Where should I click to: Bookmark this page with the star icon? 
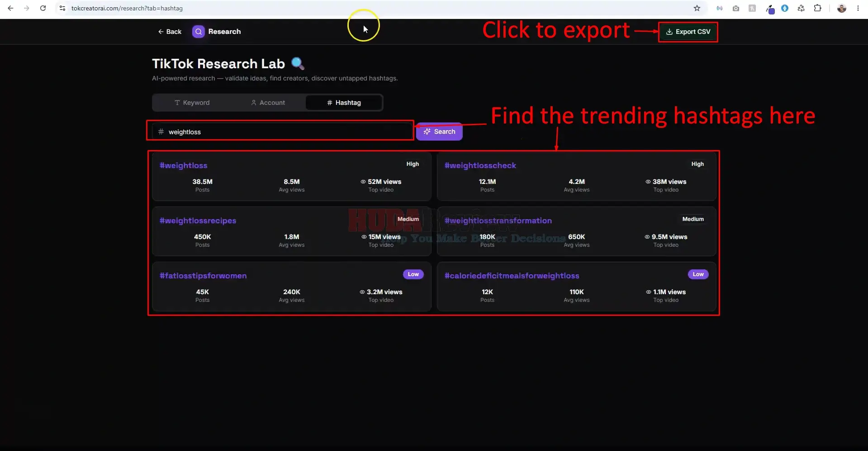(697, 8)
